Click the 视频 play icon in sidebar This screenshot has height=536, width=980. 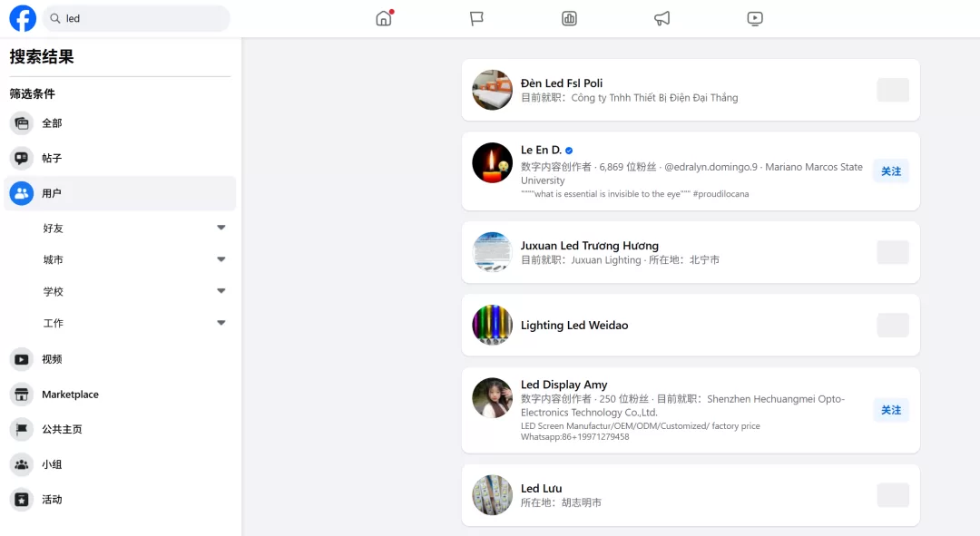(x=21, y=359)
